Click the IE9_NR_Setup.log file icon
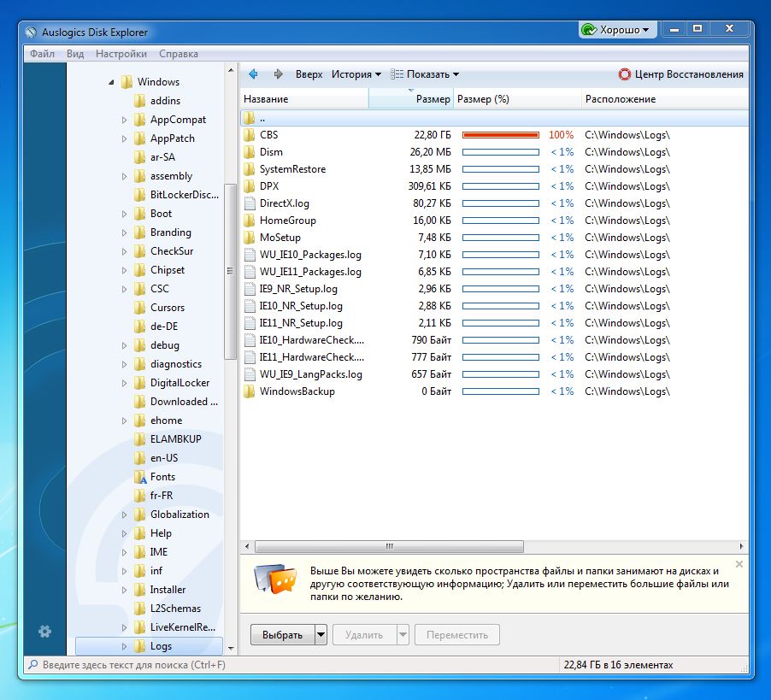 coord(250,289)
